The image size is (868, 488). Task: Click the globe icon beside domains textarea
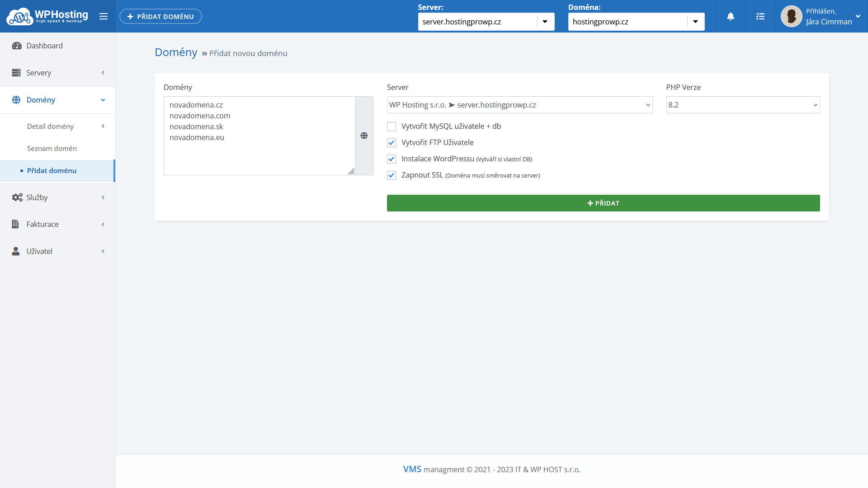click(x=364, y=136)
